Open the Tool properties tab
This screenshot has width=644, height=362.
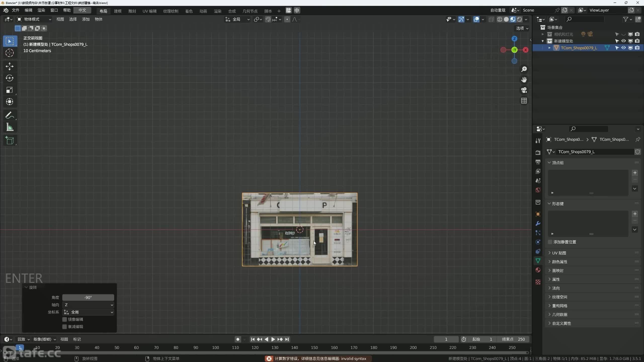538,141
